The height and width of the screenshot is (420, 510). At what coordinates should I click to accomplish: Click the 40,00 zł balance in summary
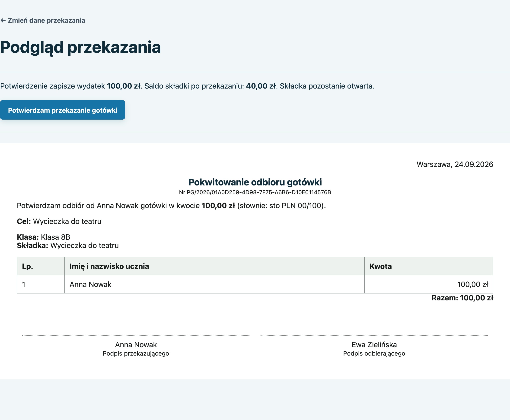coord(261,86)
